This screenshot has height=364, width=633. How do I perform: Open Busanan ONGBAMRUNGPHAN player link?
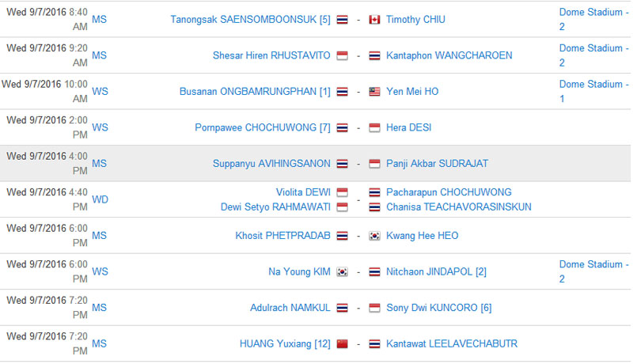tap(255, 92)
